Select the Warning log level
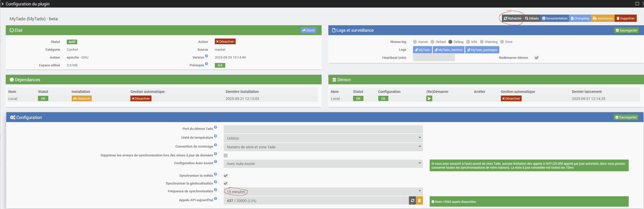This screenshot has width=644, height=209. point(482,42)
